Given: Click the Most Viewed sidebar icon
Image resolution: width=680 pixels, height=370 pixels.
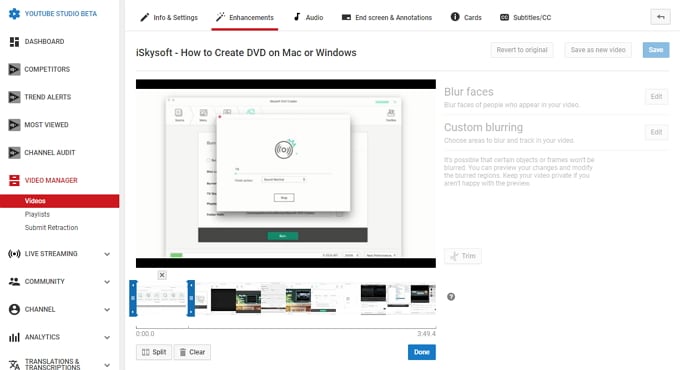Looking at the screenshot, I should [14, 125].
